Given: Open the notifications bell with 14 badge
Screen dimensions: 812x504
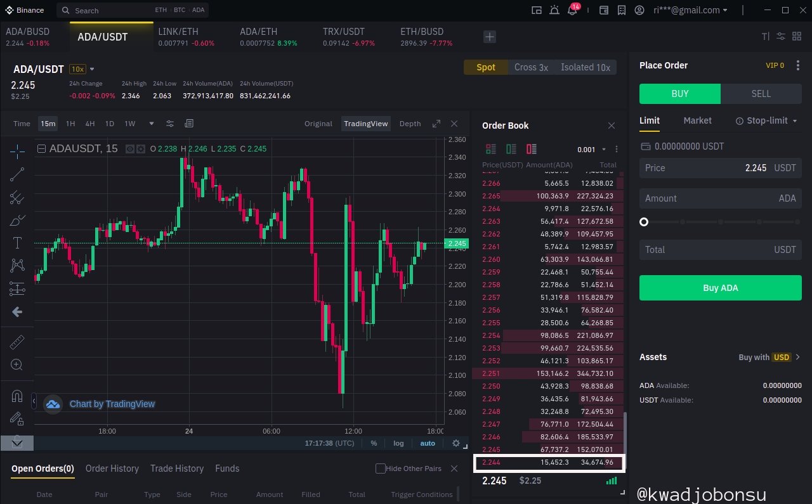Looking at the screenshot, I should pyautogui.click(x=572, y=10).
